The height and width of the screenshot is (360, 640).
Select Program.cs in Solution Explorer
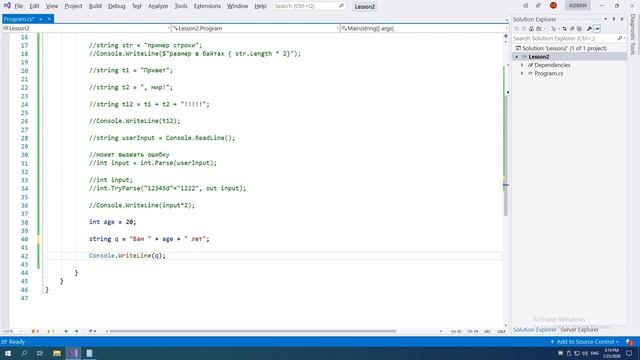tap(549, 73)
